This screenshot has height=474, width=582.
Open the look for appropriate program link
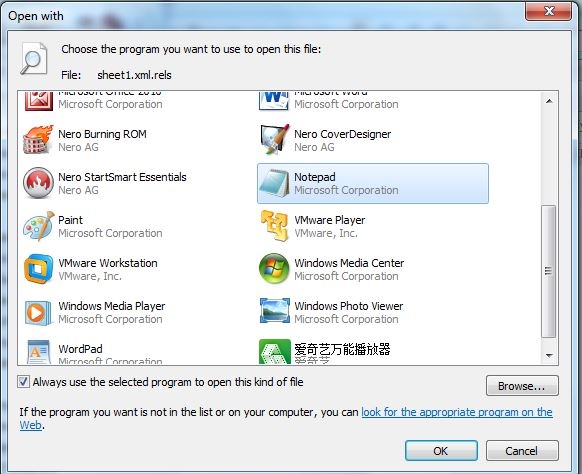coord(457,412)
